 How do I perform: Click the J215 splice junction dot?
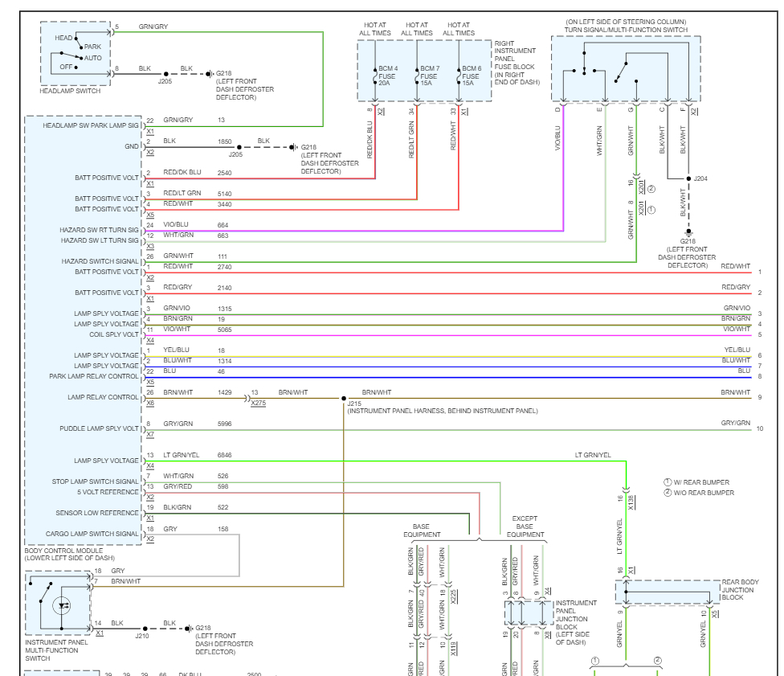pos(344,399)
